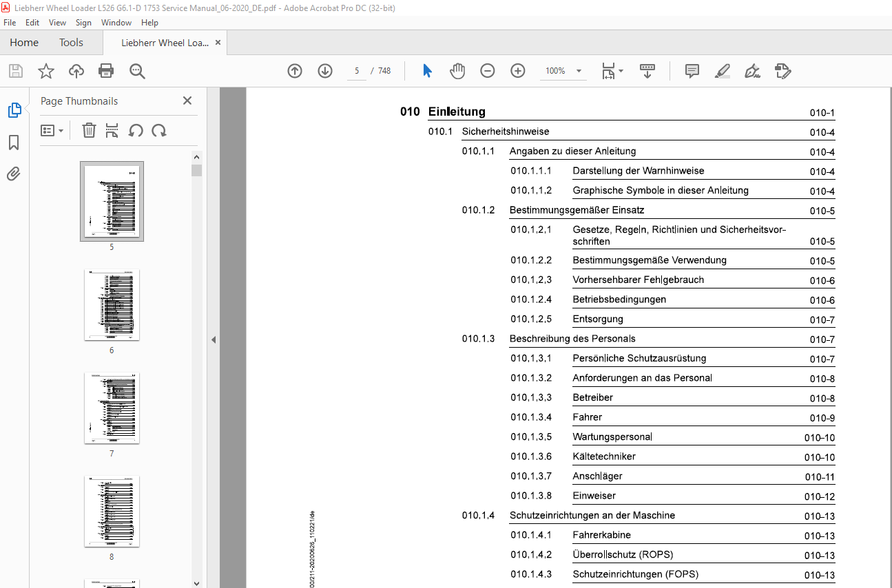Click the Request signatures icon

[x=783, y=71]
